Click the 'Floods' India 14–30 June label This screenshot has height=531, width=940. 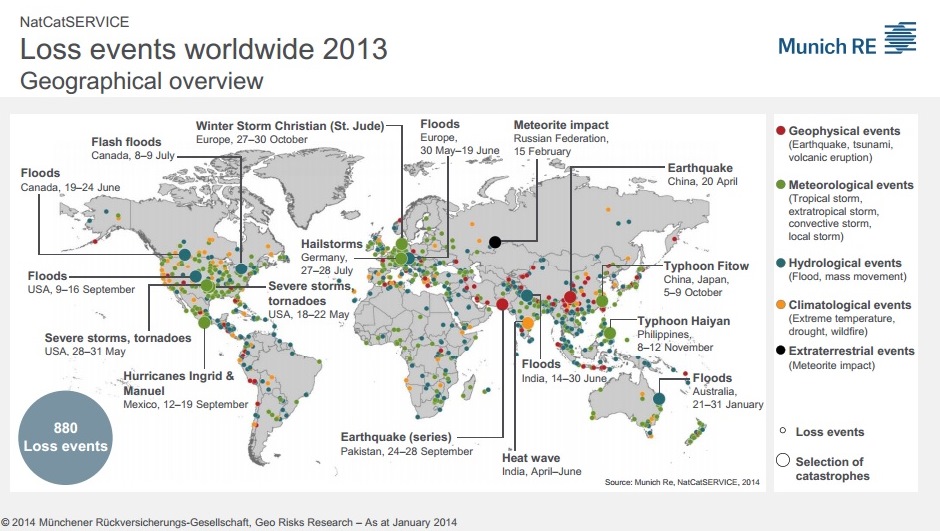click(x=541, y=364)
